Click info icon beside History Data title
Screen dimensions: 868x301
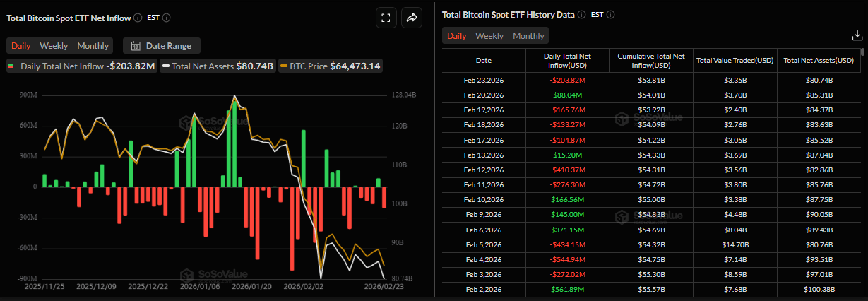click(x=581, y=15)
